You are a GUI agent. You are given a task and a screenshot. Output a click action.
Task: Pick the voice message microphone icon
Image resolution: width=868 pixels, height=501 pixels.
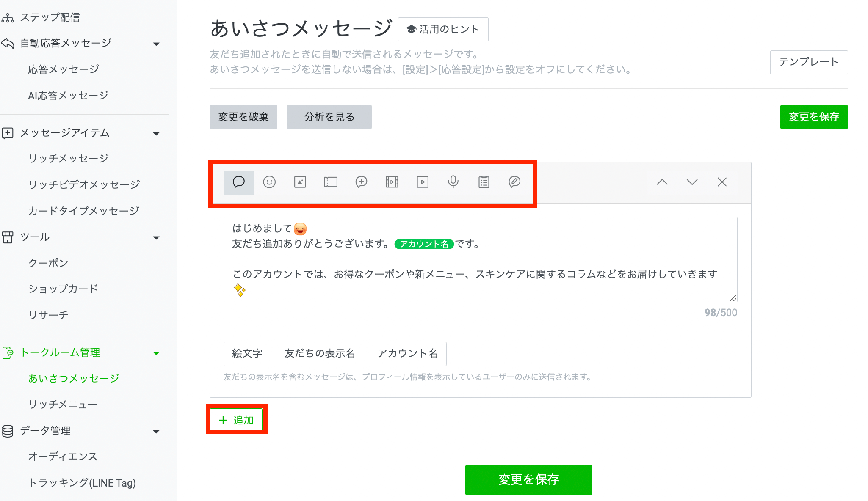click(x=453, y=182)
